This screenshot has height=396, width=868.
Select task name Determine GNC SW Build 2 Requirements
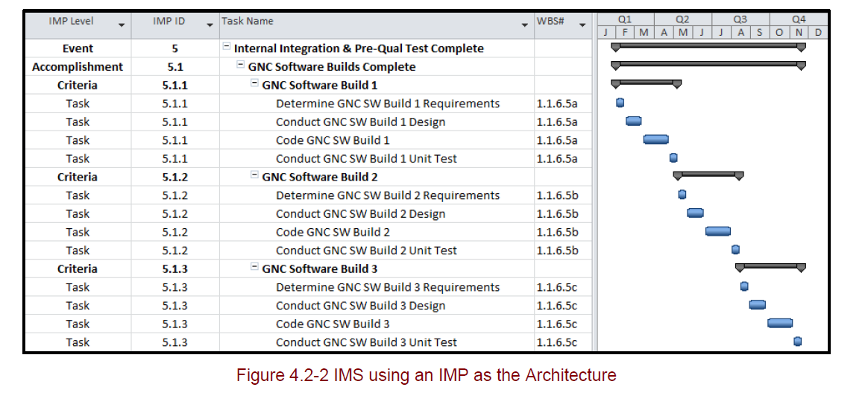[388, 195]
